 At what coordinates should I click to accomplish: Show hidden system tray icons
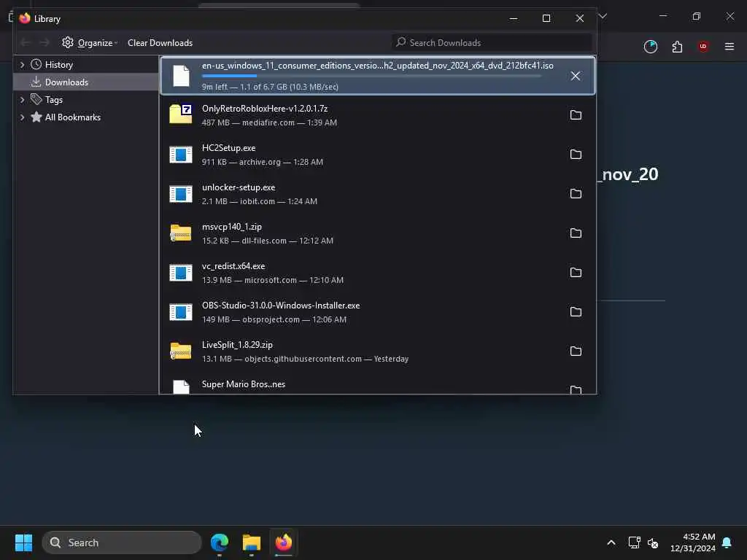pyautogui.click(x=611, y=542)
